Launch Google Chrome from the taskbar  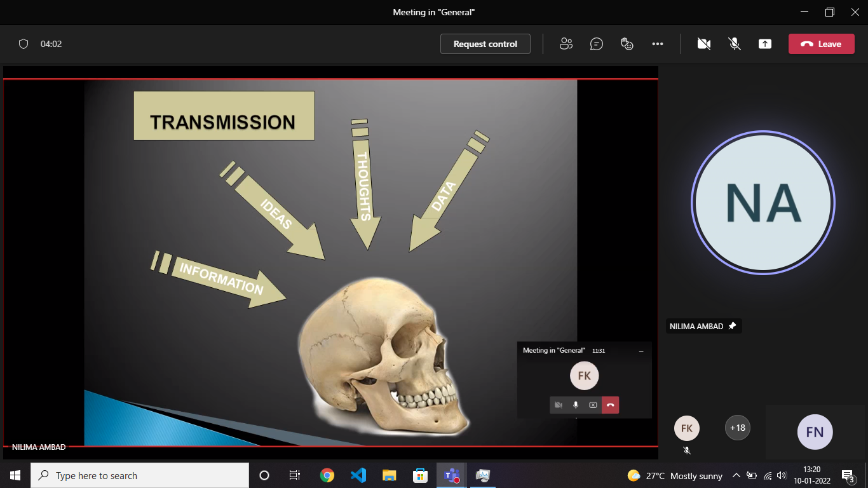tap(327, 475)
